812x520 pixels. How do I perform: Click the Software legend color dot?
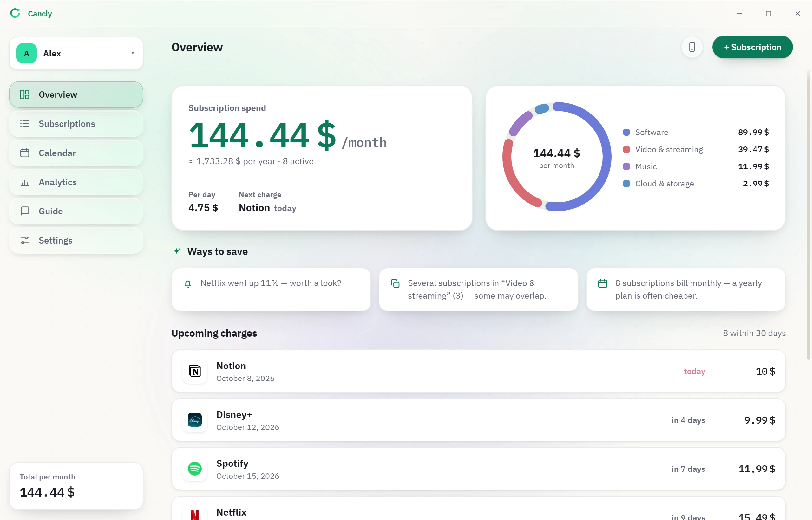626,132
